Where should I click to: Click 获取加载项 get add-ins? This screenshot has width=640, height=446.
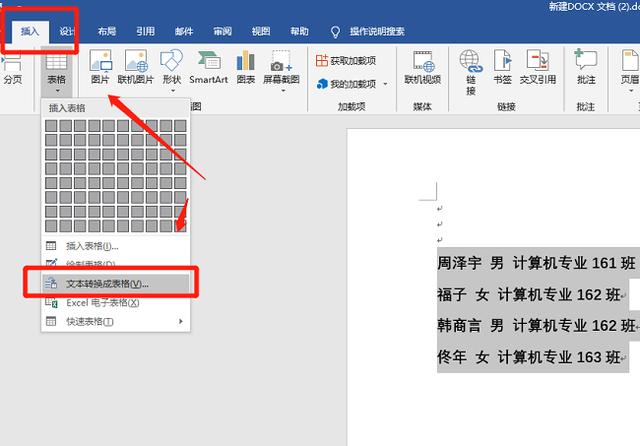pos(345,61)
